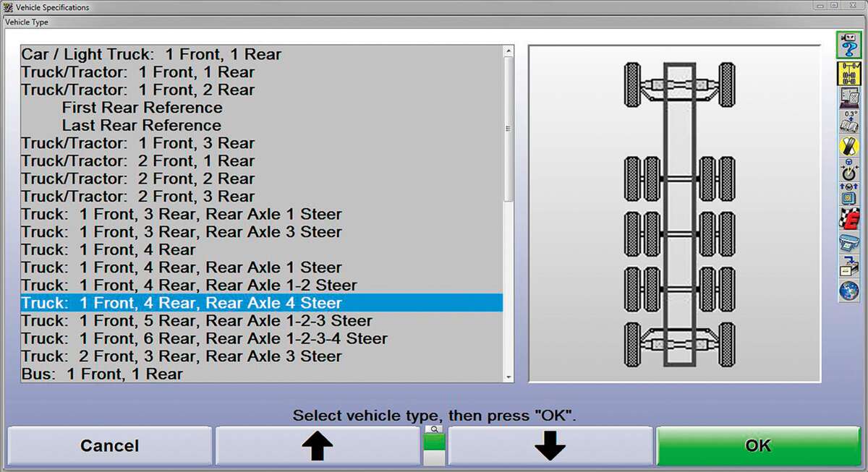The image size is (868, 472).
Task: Click the green OK button
Action: click(757, 445)
